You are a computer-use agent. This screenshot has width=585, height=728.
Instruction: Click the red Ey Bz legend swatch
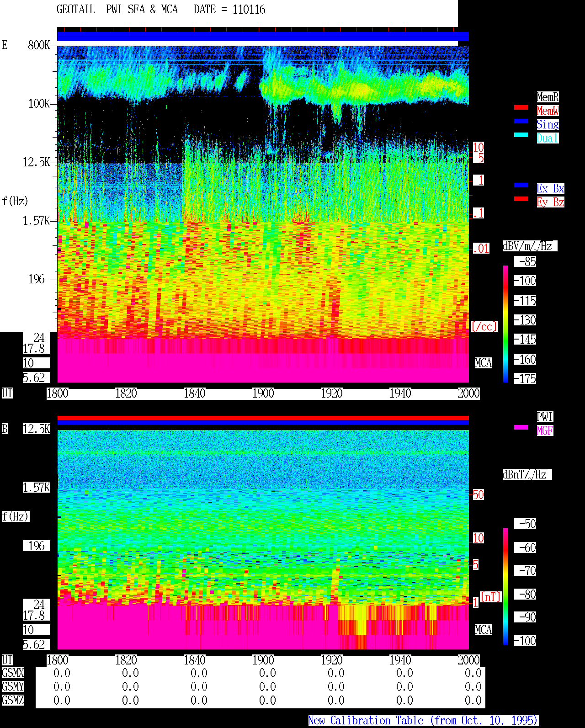click(x=521, y=199)
